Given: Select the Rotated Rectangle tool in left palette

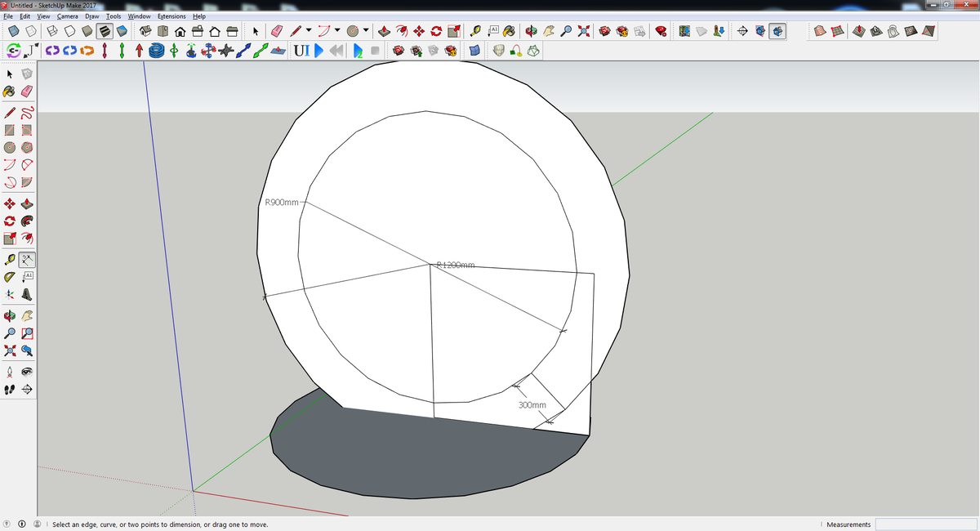Looking at the screenshot, I should click(27, 130).
